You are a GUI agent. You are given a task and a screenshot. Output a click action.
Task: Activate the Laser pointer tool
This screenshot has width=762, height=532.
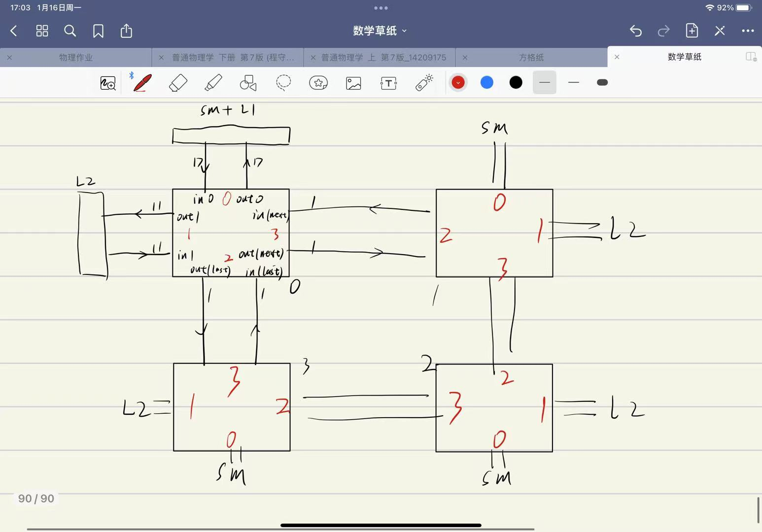click(424, 83)
